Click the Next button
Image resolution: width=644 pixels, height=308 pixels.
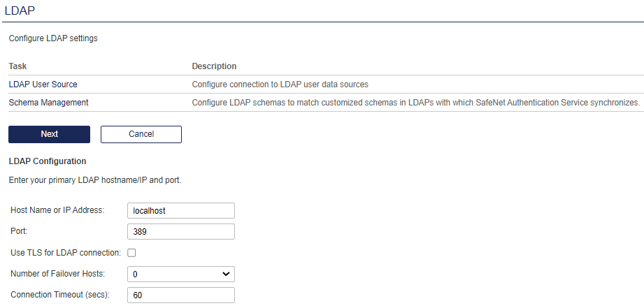point(49,134)
